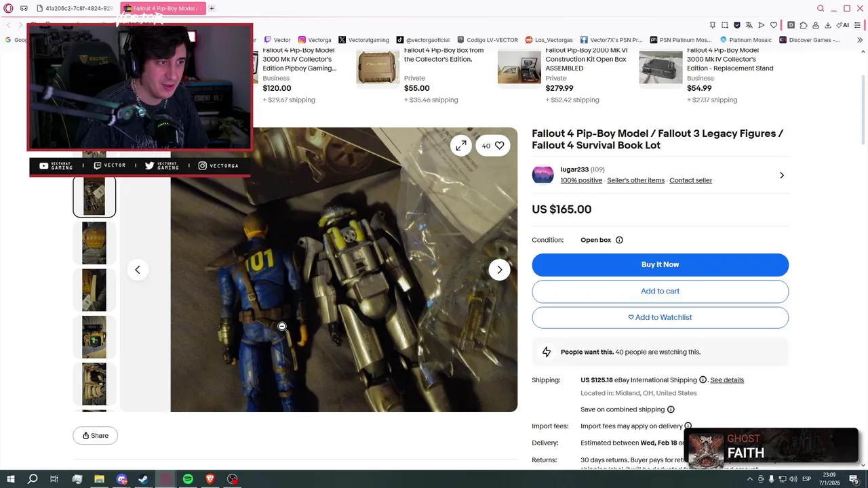Click the Add to cart button
Screen dimensions: 868x488
[660, 291]
